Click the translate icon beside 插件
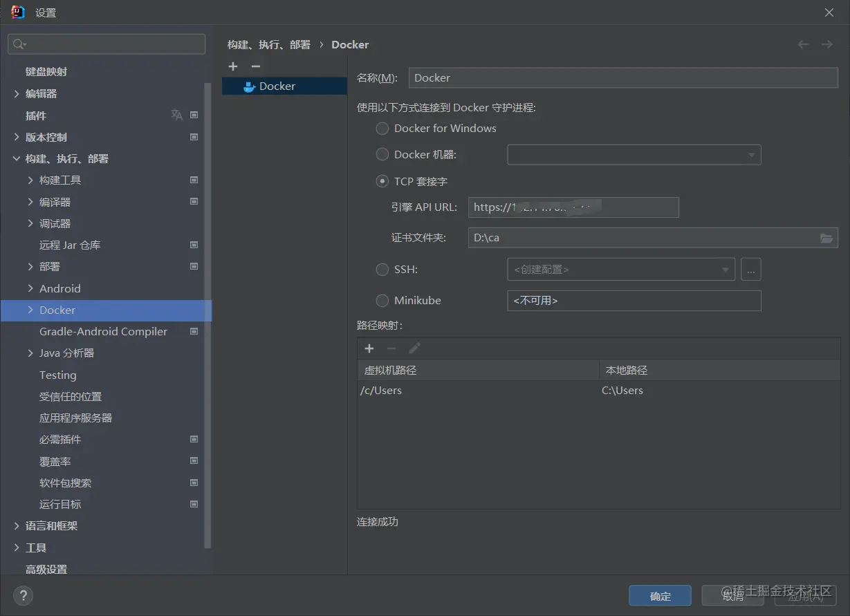 177,115
